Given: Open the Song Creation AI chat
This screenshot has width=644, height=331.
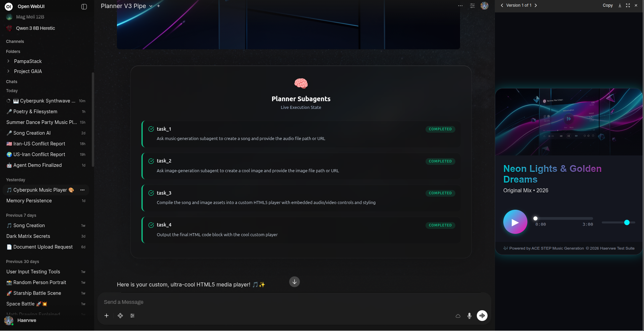Looking at the screenshot, I should (x=32, y=133).
